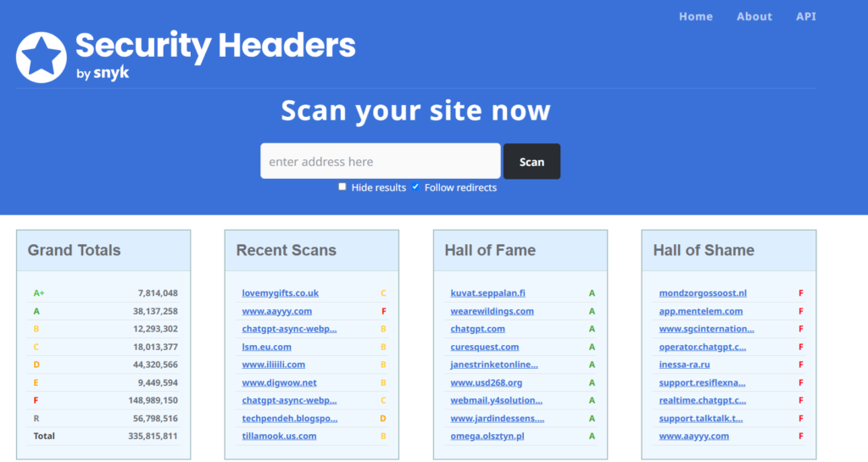
Task: Open app.mentelem.com scan report
Action: point(701,311)
